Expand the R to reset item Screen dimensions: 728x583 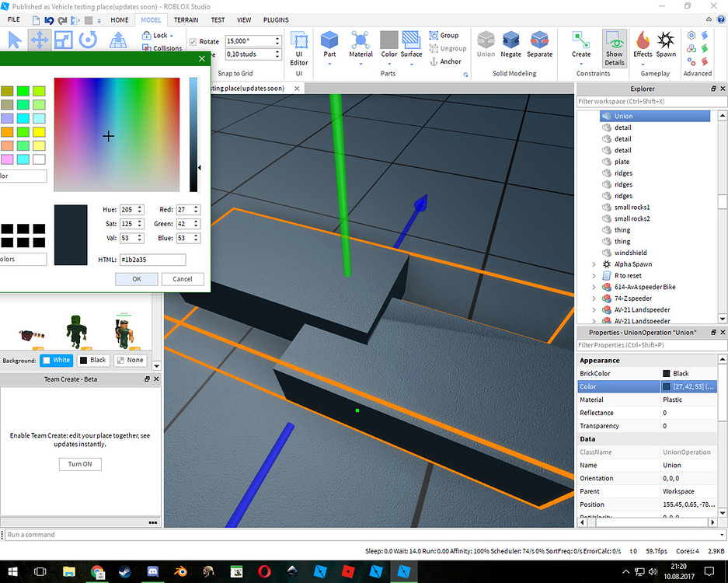(594, 275)
